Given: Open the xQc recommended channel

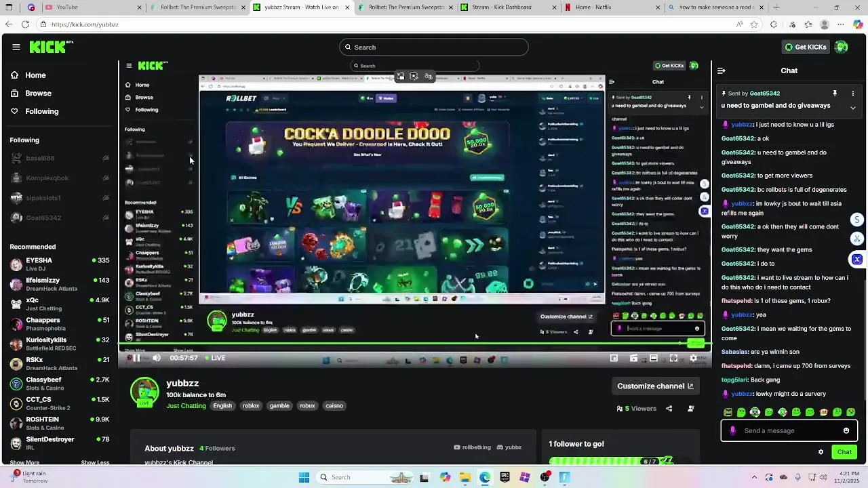Looking at the screenshot, I should pyautogui.click(x=60, y=304).
